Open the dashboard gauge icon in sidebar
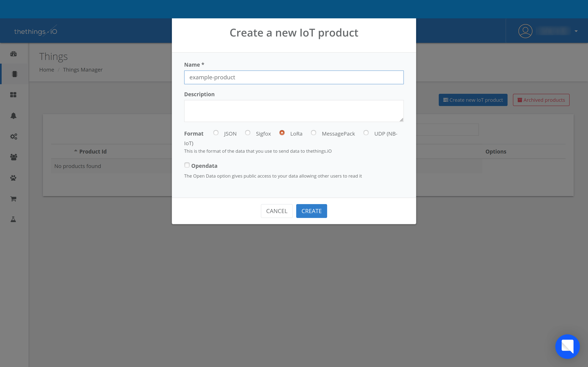This screenshot has height=367, width=588. tap(14, 54)
